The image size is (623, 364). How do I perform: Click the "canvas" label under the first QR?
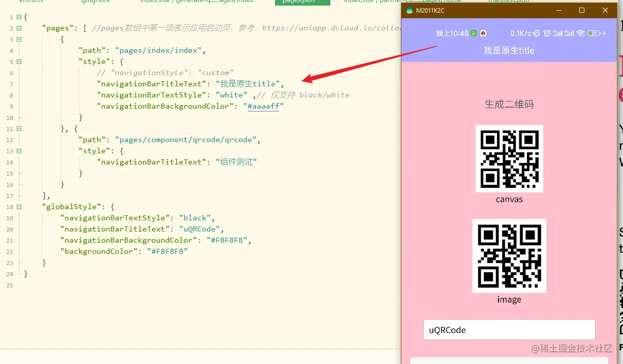click(x=509, y=199)
